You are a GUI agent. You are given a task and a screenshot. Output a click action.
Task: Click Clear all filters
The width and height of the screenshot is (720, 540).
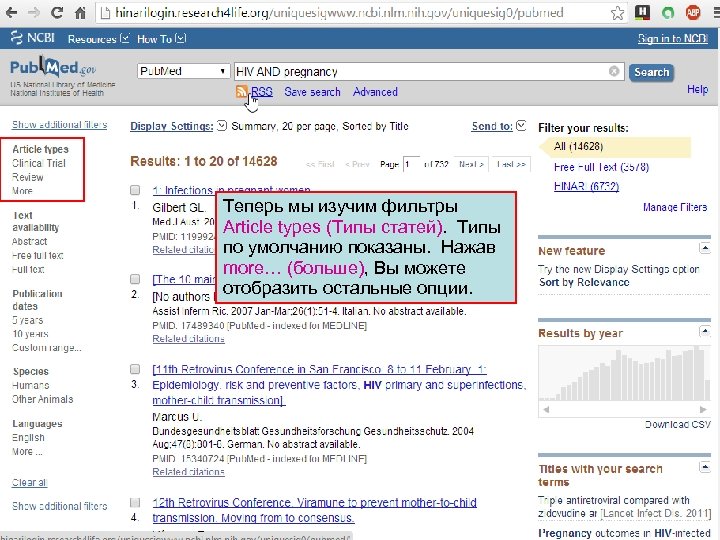pyautogui.click(x=29, y=483)
